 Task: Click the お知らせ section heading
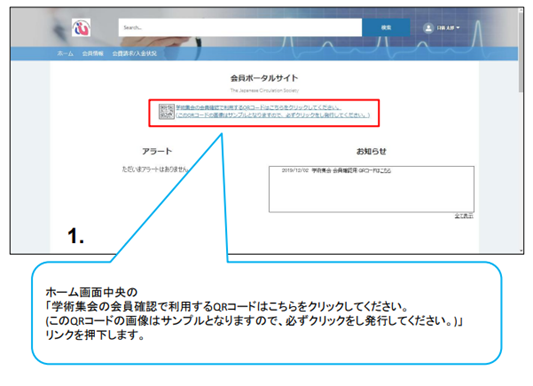point(371,151)
